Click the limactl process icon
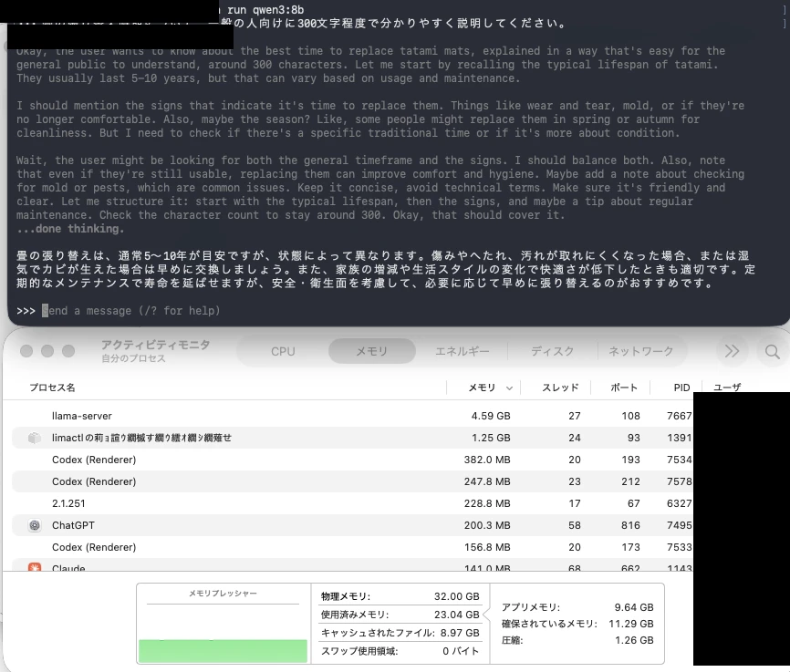Viewport: 790px width, 672px height. (x=35, y=438)
